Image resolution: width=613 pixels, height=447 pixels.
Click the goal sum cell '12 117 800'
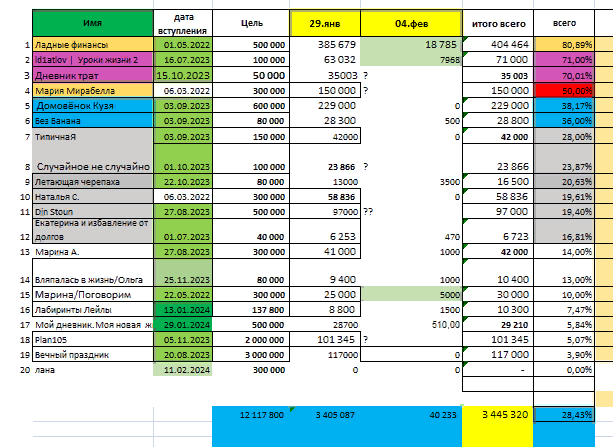(x=251, y=415)
